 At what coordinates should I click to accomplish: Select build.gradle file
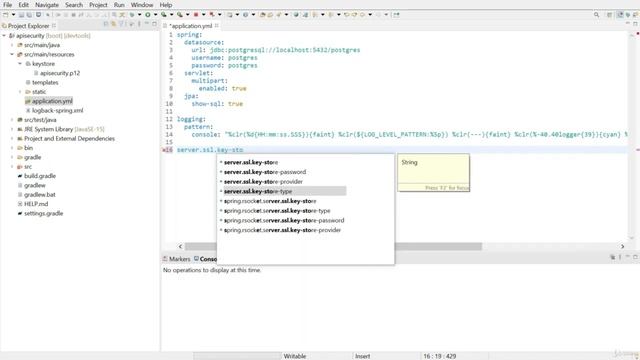click(40, 176)
